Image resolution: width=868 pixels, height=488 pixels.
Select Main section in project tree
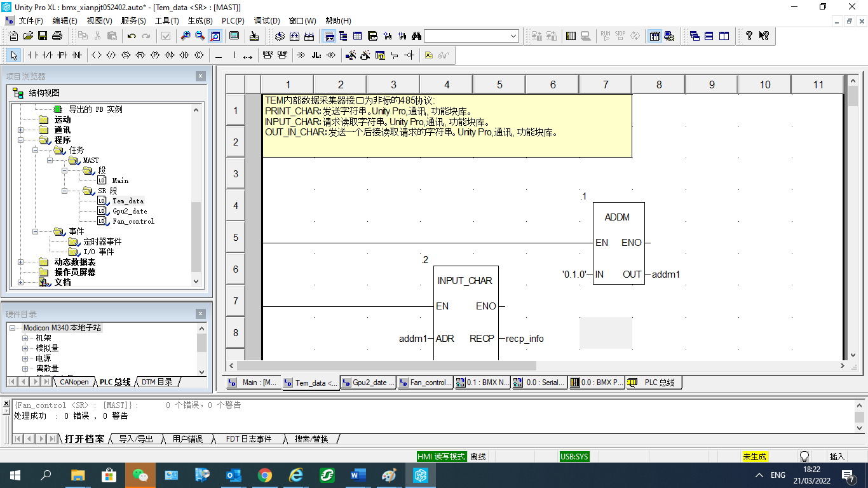pos(120,180)
